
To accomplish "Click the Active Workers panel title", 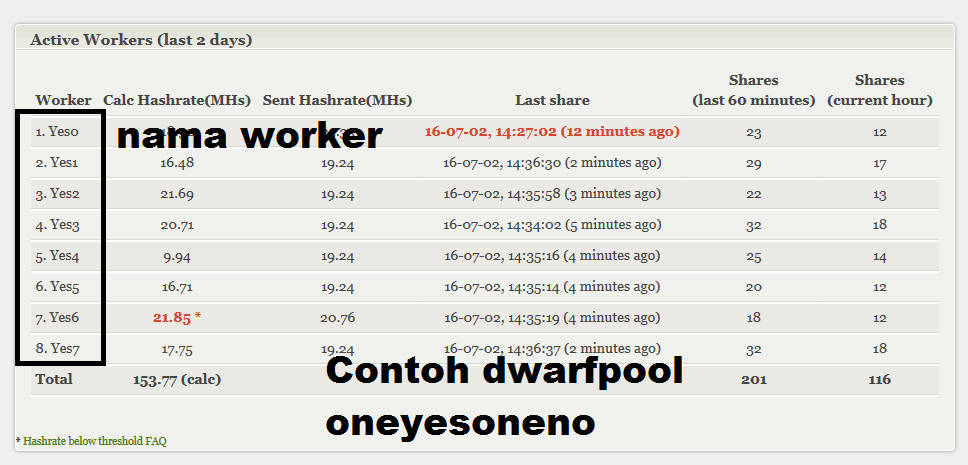I will pyautogui.click(x=141, y=40).
